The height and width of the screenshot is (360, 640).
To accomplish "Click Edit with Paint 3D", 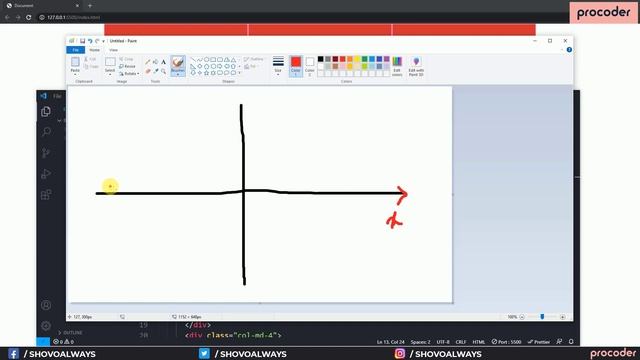I will tap(416, 66).
